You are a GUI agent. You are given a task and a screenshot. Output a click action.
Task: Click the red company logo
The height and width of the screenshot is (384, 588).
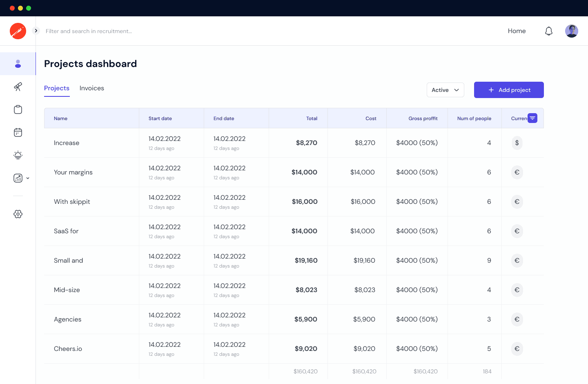[x=18, y=31]
